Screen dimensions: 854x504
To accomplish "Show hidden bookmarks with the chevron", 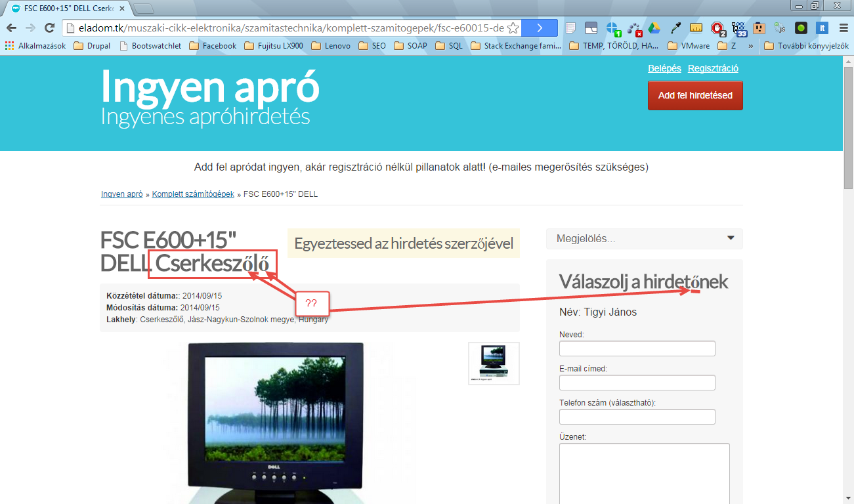I will pos(750,46).
